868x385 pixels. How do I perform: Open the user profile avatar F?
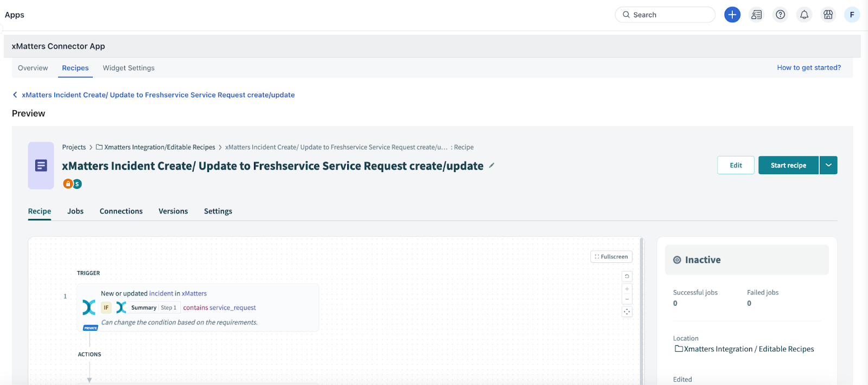point(852,15)
